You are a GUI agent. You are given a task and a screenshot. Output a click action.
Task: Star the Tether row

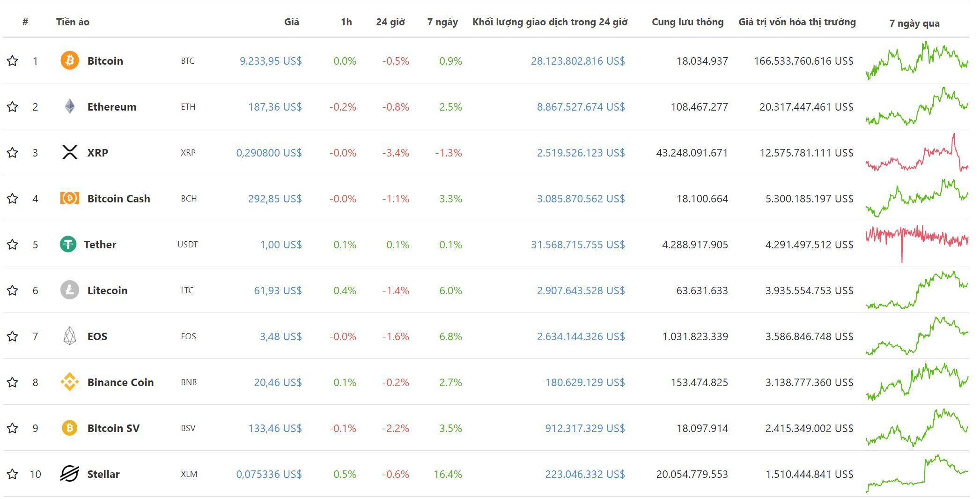coord(13,244)
